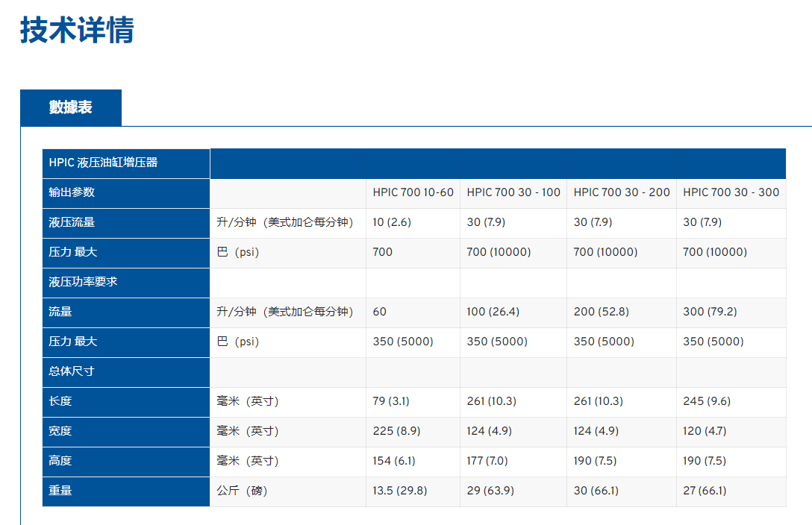Click the 高度 row label
Viewport: 812px width, 525px height.
(x=61, y=461)
